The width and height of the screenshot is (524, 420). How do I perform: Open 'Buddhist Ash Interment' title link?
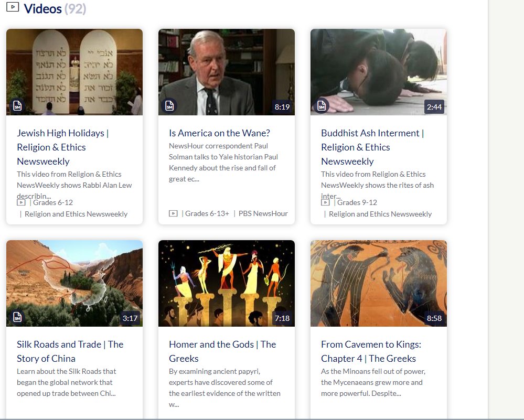[372, 147]
